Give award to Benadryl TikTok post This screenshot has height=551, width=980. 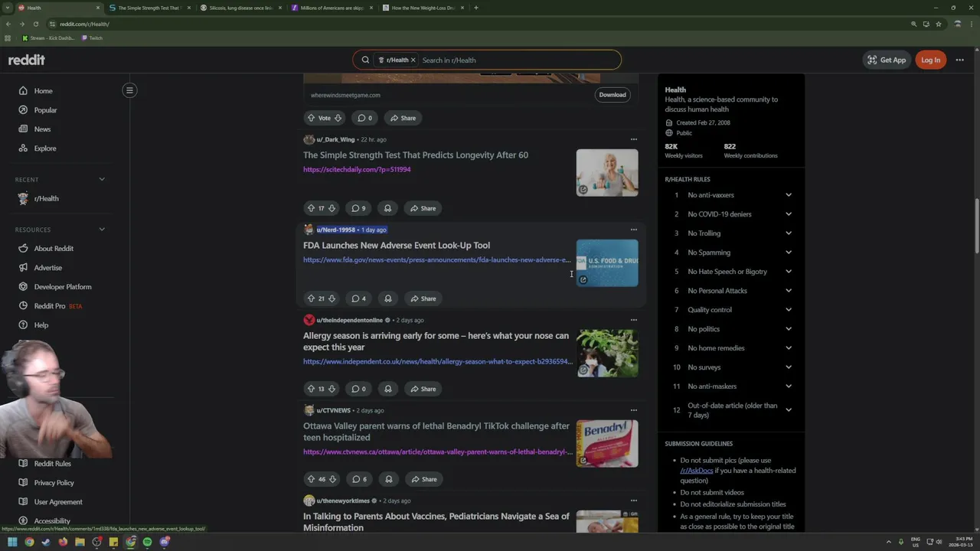click(x=388, y=479)
